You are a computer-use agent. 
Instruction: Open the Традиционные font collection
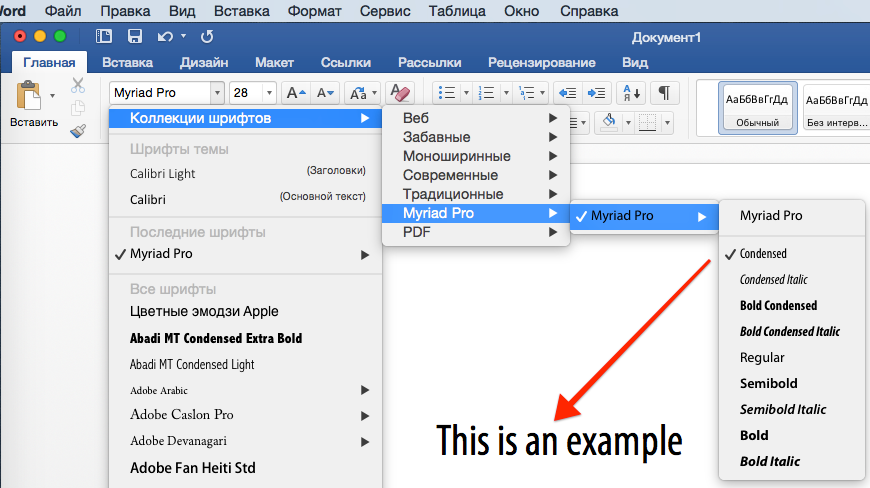pyautogui.click(x=476, y=194)
